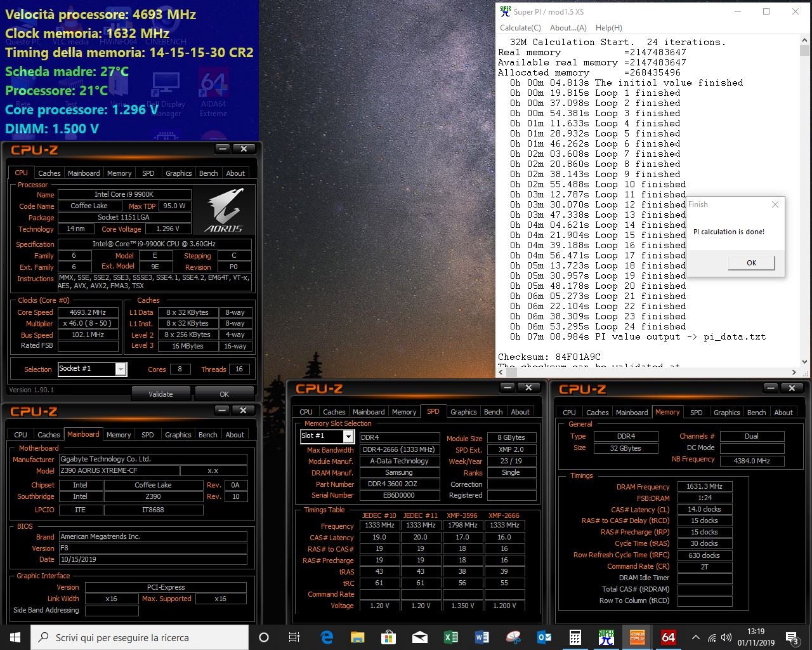Viewport: 812px width, 650px height.
Task: Open the Calculate(C) menu in Super PI
Action: [x=520, y=28]
